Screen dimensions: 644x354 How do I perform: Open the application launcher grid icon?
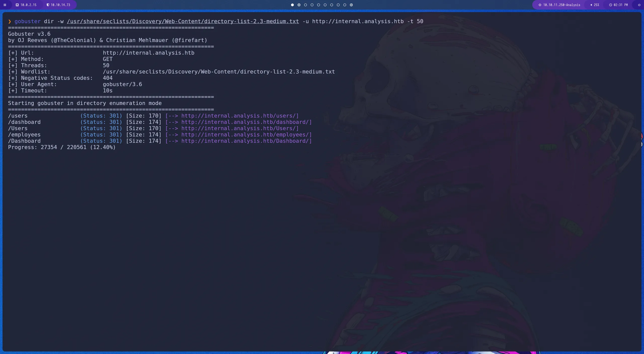point(5,5)
